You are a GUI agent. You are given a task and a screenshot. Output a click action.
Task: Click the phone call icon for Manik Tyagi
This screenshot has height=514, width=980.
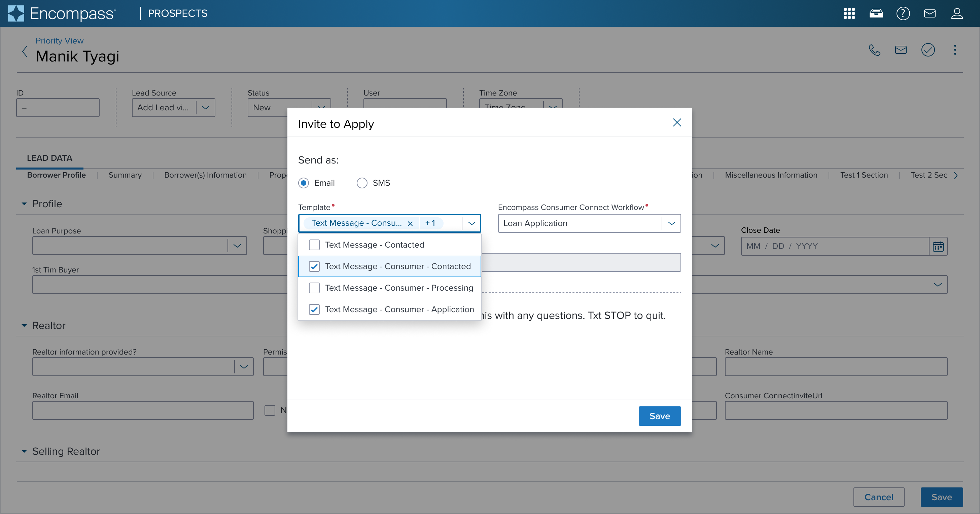coord(874,50)
